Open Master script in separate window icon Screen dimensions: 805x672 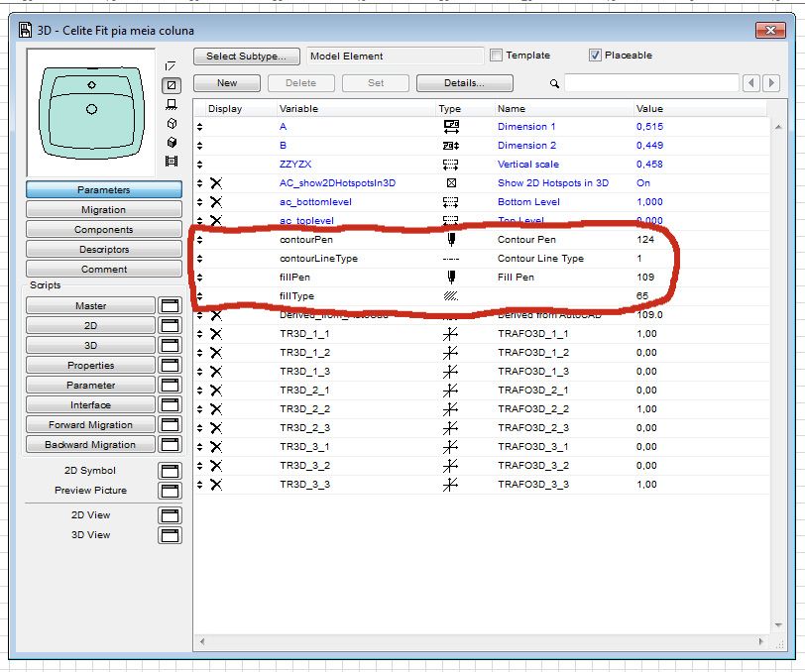coord(170,306)
